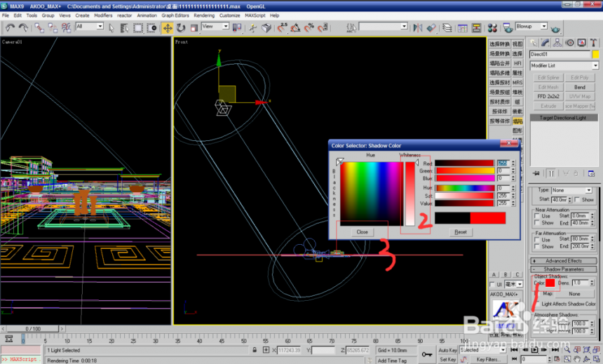
Task: Toggle Set Key animation mode
Action: coord(447,359)
